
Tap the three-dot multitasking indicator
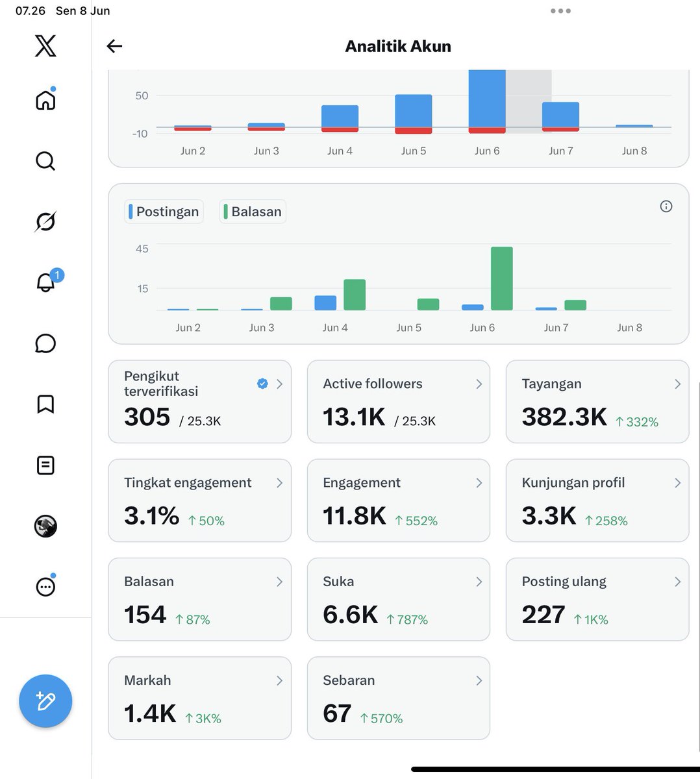pos(560,11)
